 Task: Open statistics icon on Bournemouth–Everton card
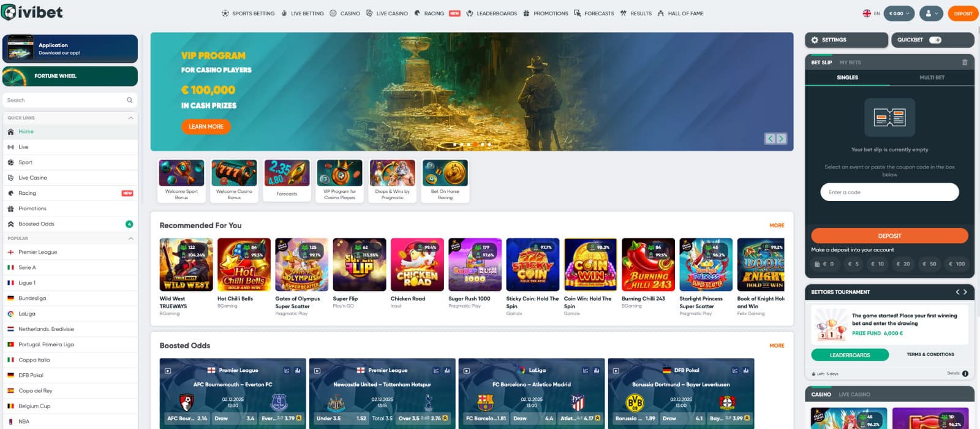point(298,371)
